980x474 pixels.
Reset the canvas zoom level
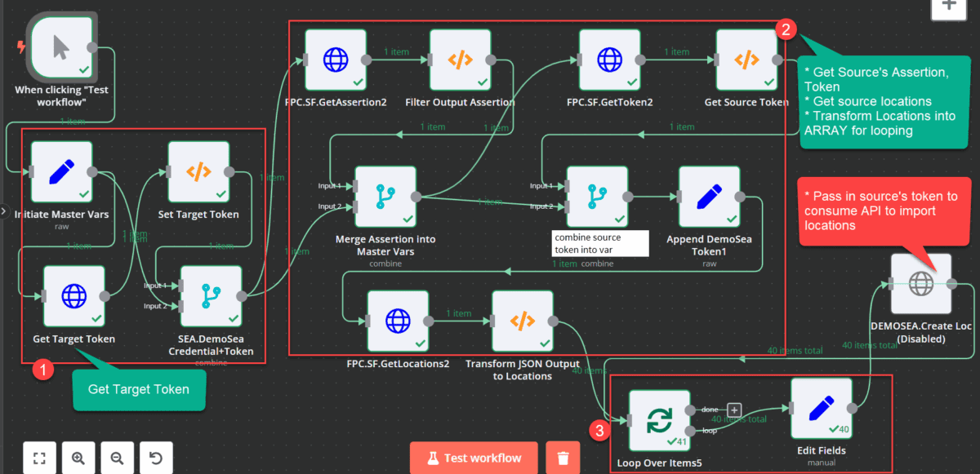tap(155, 458)
